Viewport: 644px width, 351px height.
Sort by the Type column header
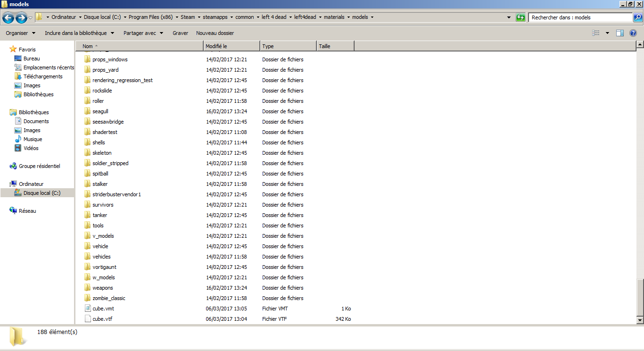click(288, 46)
